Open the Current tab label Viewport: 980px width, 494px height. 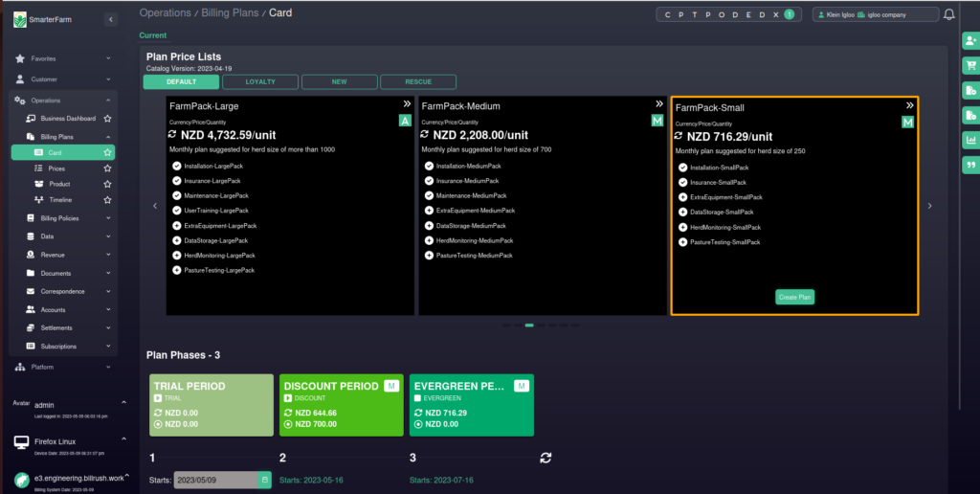click(152, 35)
